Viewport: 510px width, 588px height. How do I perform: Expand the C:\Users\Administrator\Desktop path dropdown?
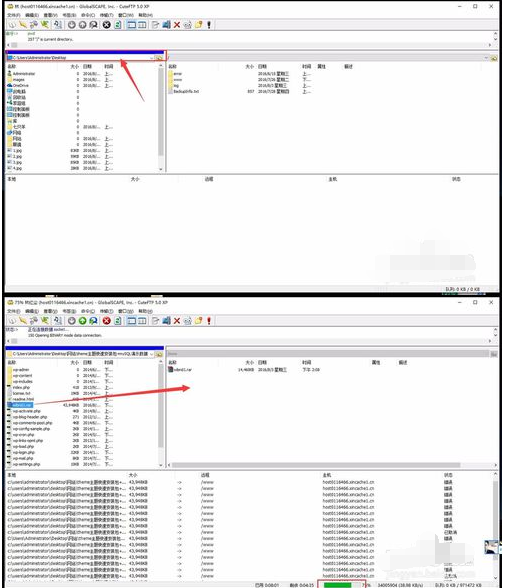[152, 58]
